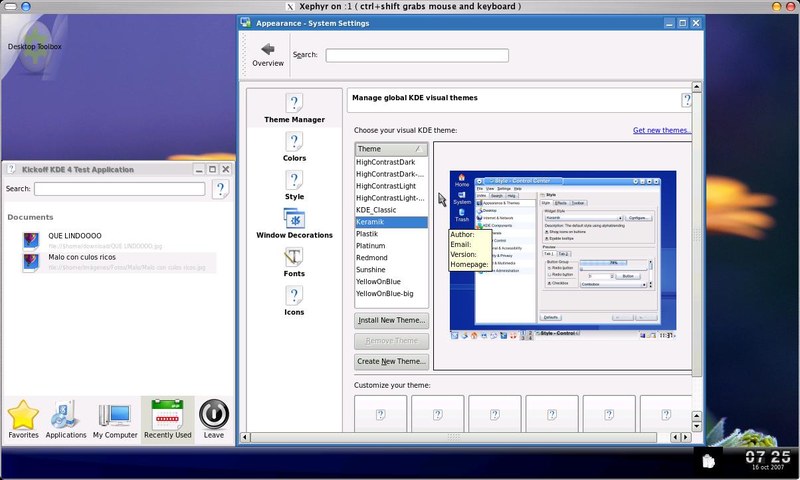
Task: Select the Recently Used tab
Action: click(x=167, y=419)
